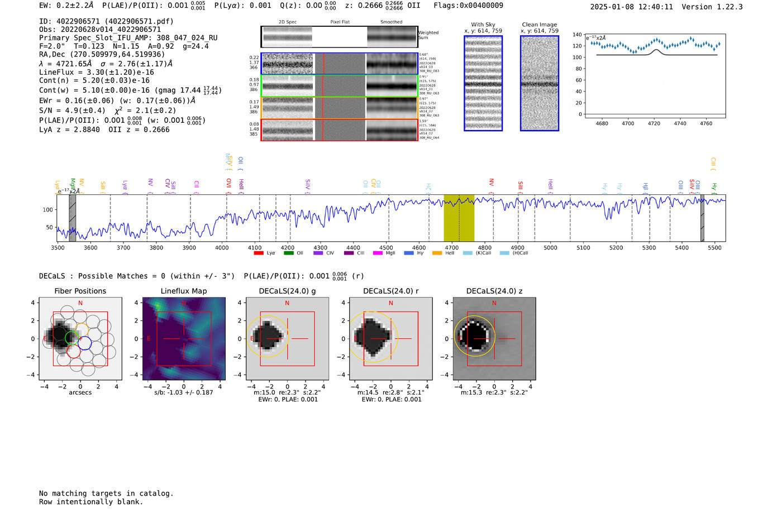Image resolution: width=782 pixels, height=532 pixels.
Task: Click the red-bordered 308_RU_064 fiber row
Action: point(339,130)
